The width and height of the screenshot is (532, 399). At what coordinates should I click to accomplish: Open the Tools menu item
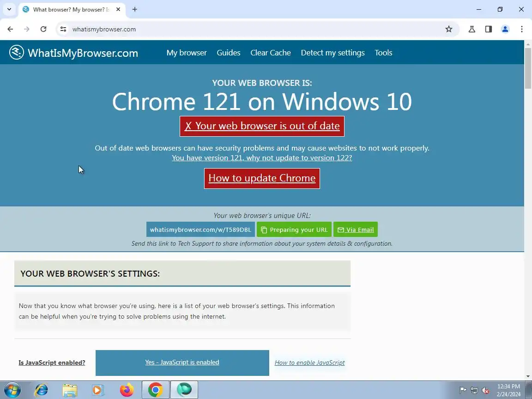tap(383, 53)
